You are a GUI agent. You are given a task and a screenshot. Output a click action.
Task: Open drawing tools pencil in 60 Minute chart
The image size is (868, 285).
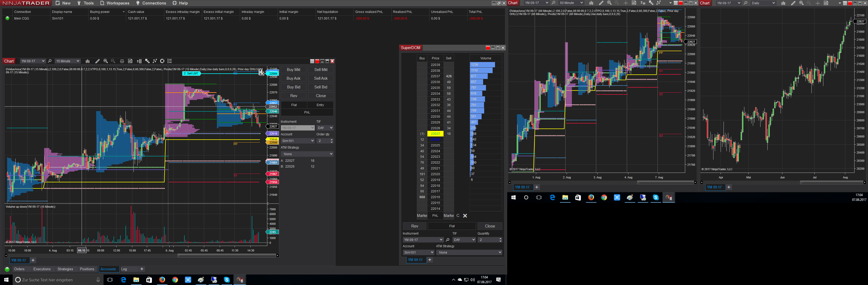[601, 3]
